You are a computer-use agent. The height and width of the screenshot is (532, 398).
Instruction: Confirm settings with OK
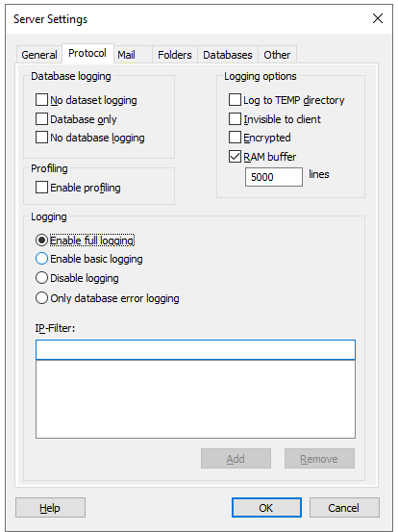266,508
